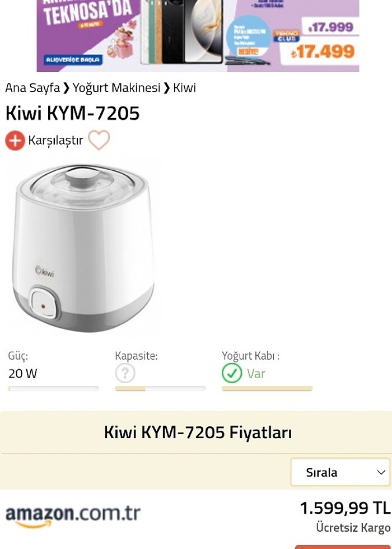Add product to favorites with heart icon

99,140
